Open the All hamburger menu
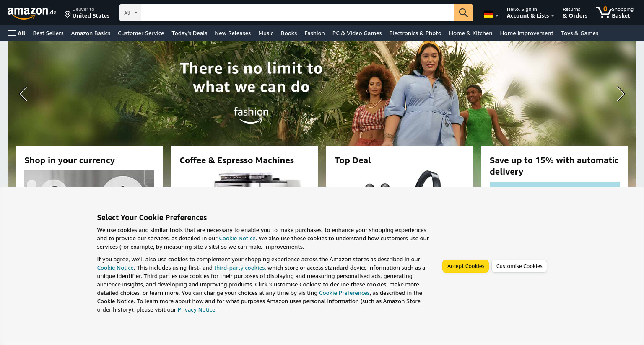 17,33
